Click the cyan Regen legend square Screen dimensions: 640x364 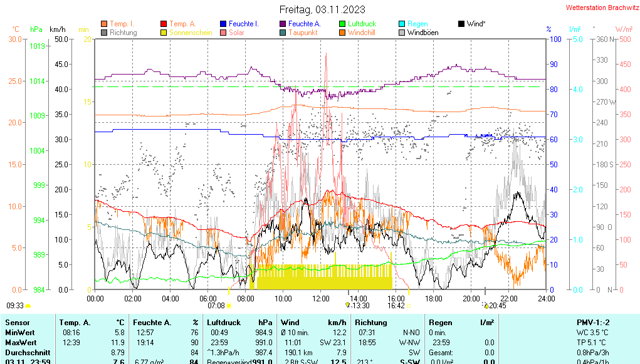point(402,24)
